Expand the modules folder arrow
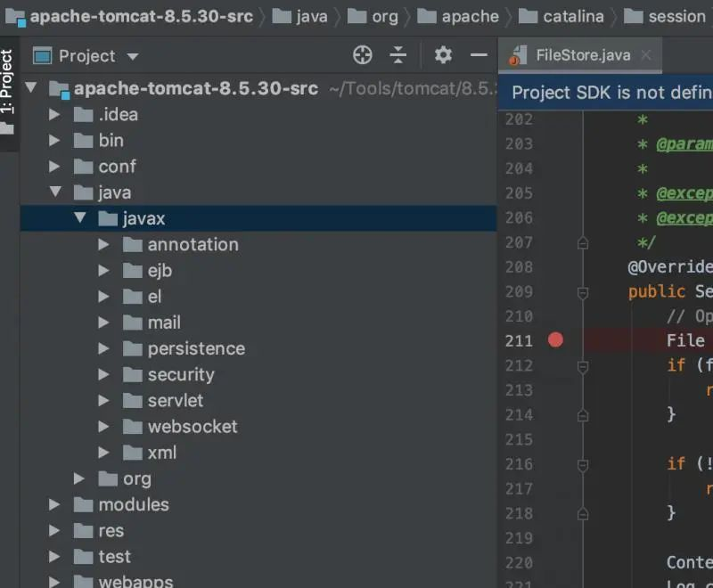 [x=54, y=504]
